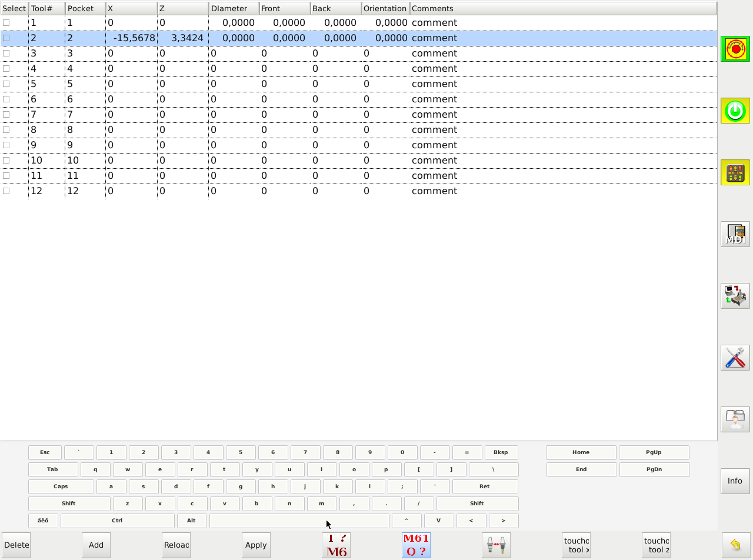Click the Home key on the keyboard
Screen dimensions: 753x560
(x=581, y=452)
